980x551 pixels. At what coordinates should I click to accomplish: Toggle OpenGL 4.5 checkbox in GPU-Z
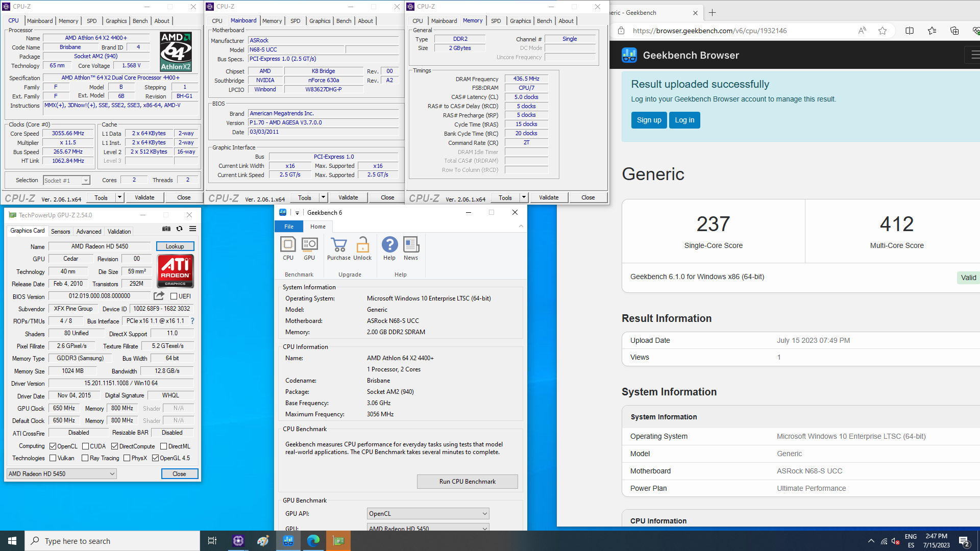tap(156, 458)
